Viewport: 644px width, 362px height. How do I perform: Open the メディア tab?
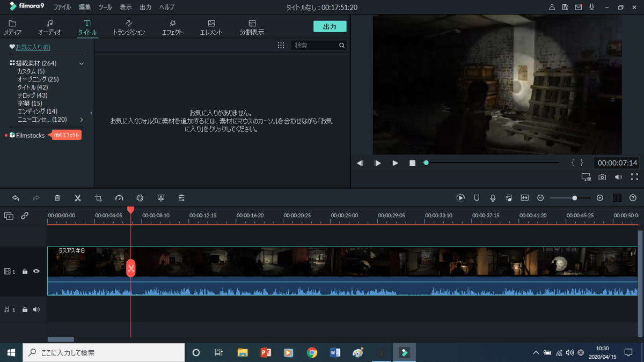pyautogui.click(x=13, y=28)
